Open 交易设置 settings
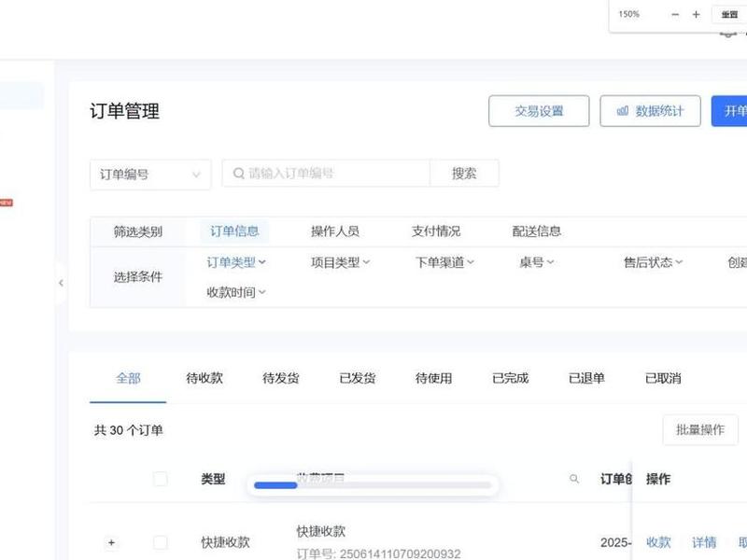 tap(539, 111)
